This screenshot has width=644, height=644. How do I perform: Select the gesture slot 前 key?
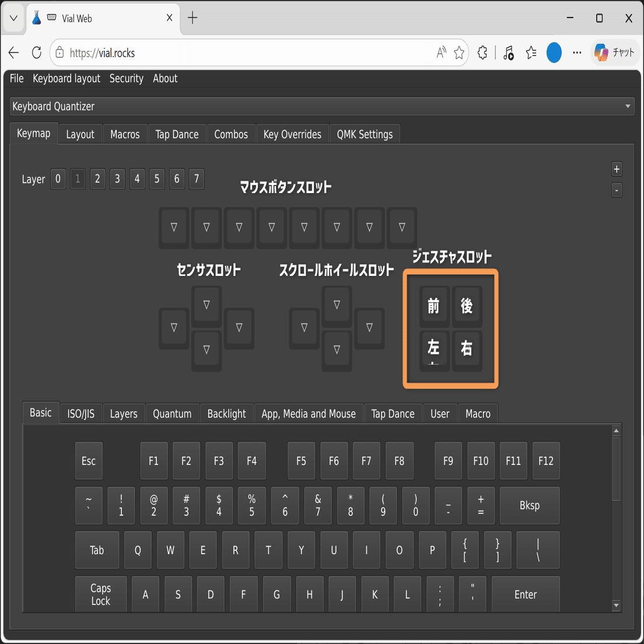434,306
